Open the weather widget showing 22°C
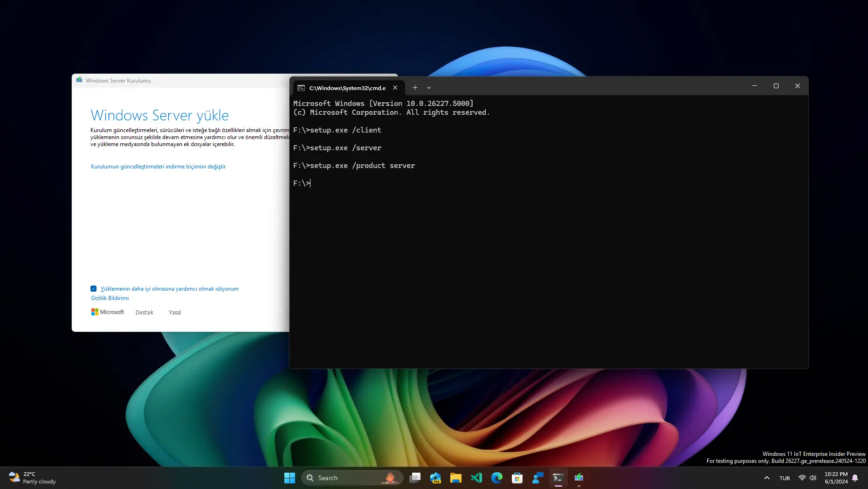The width and height of the screenshot is (868, 489). (33, 478)
